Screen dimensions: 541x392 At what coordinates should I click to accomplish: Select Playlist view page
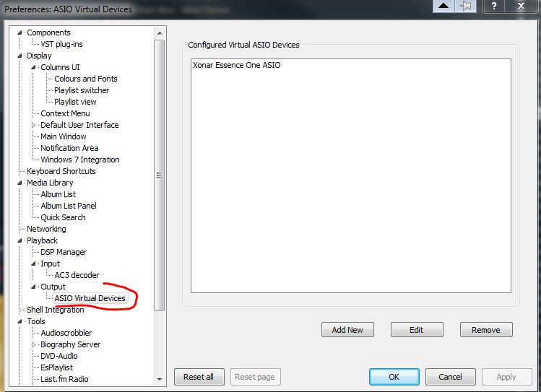coord(75,102)
